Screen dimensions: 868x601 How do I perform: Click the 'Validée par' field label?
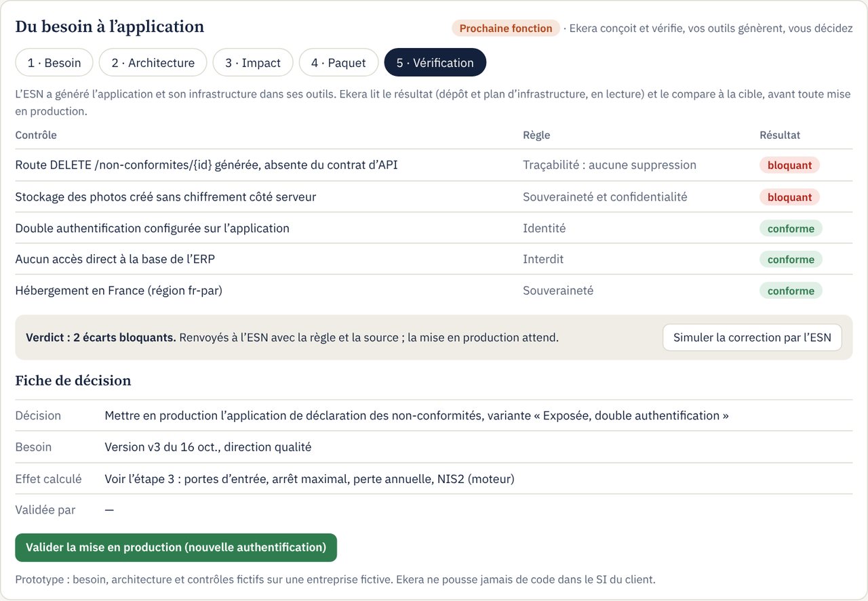coord(45,510)
